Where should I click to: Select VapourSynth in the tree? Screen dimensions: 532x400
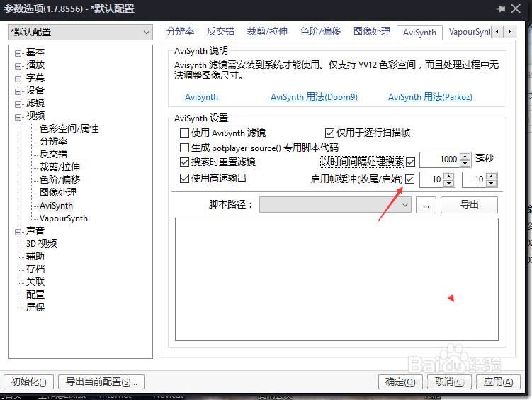click(64, 218)
